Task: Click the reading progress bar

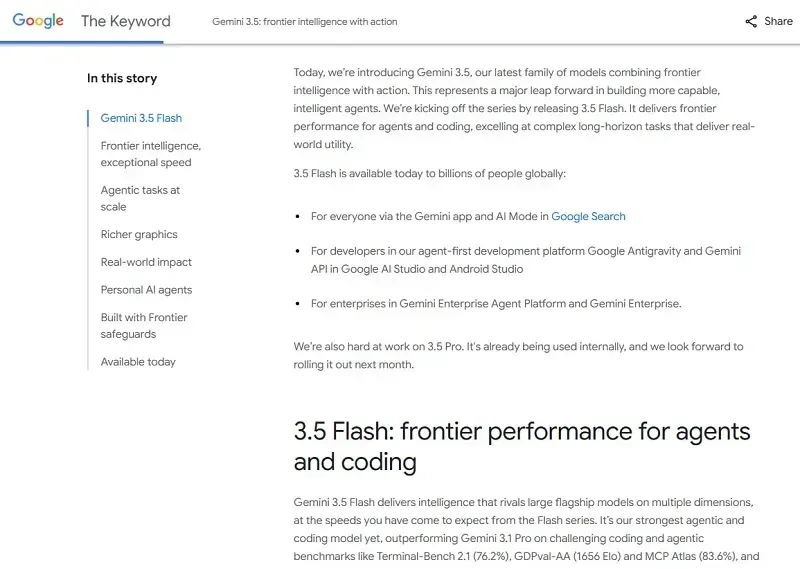Action: (82, 42)
